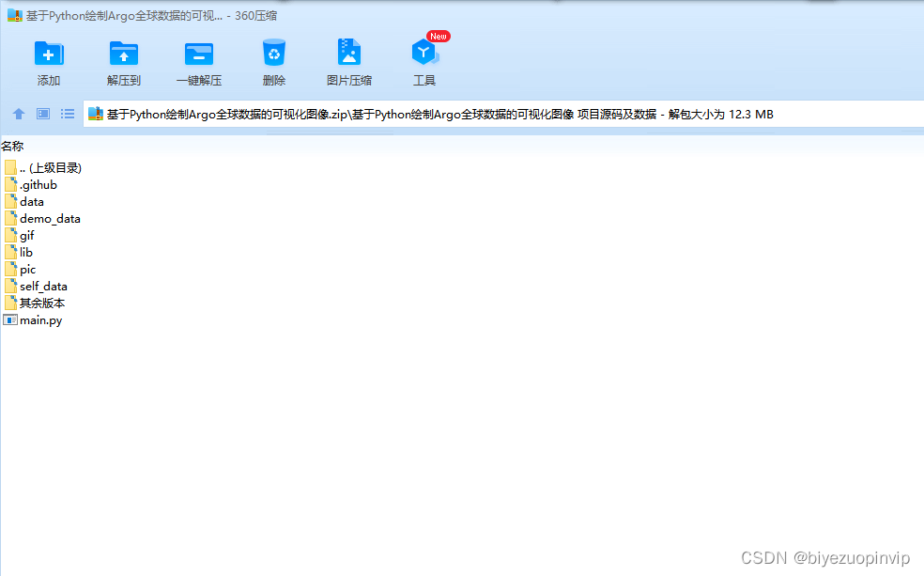Select the lib folder
The image size is (924, 576).
coord(18,253)
